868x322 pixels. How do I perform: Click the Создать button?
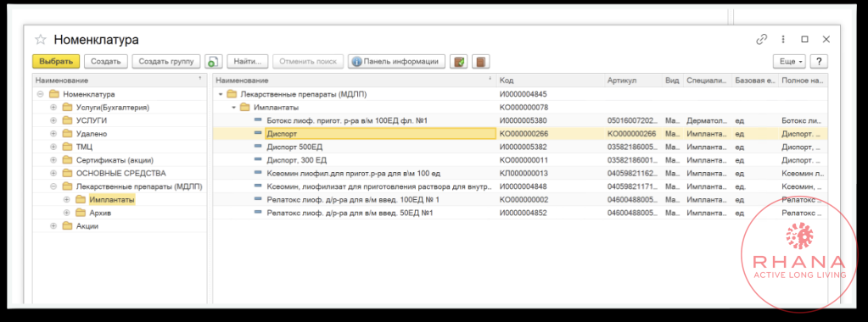(106, 61)
